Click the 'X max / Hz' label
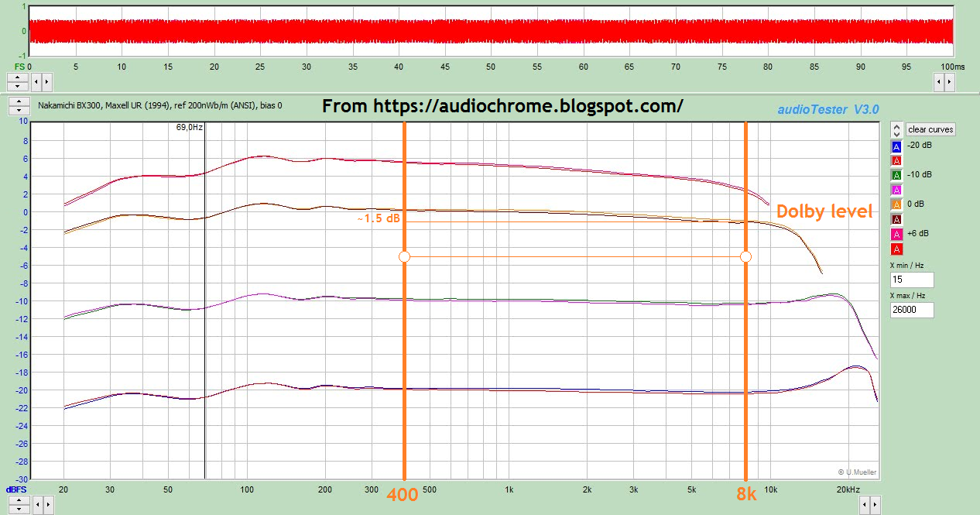 click(909, 296)
